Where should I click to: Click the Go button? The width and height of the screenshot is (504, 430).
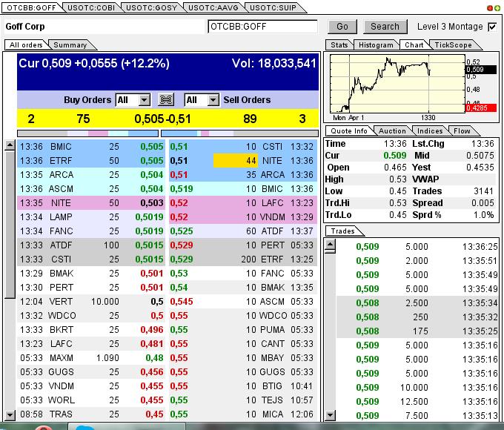[342, 27]
